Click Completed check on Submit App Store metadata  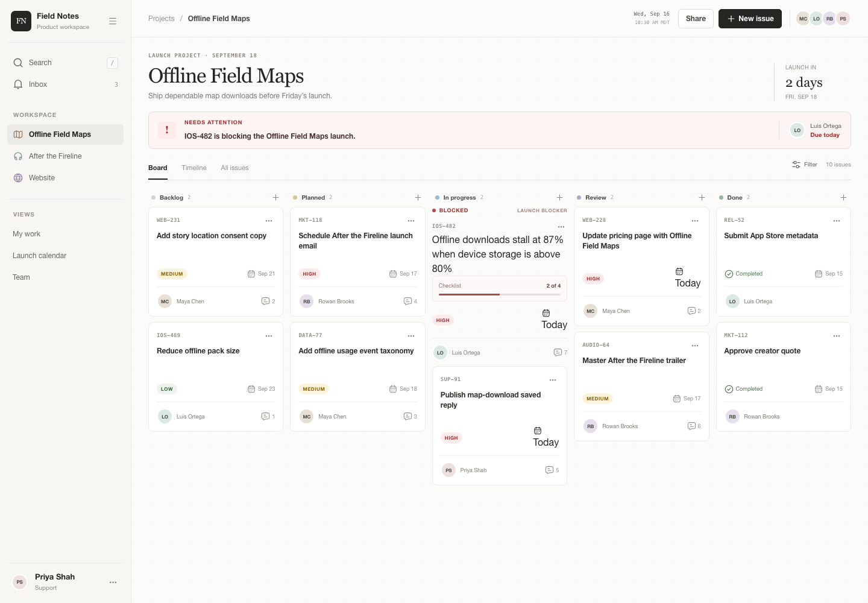click(x=729, y=274)
